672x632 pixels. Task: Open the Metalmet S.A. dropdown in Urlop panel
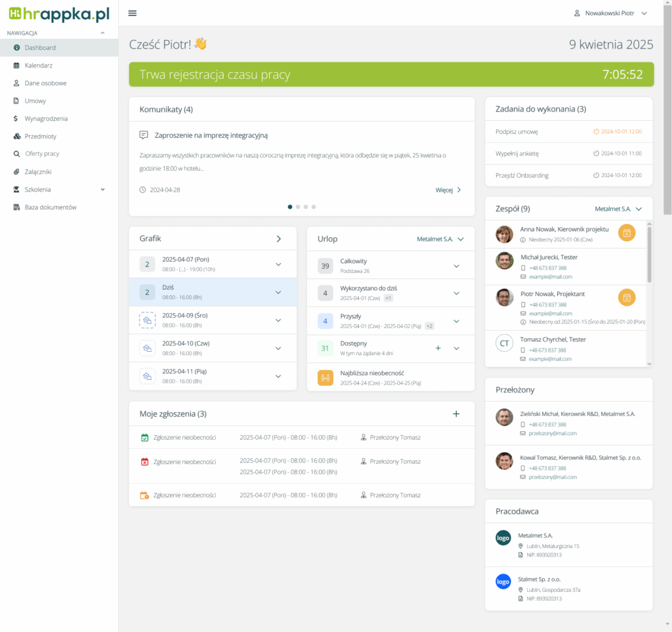440,239
